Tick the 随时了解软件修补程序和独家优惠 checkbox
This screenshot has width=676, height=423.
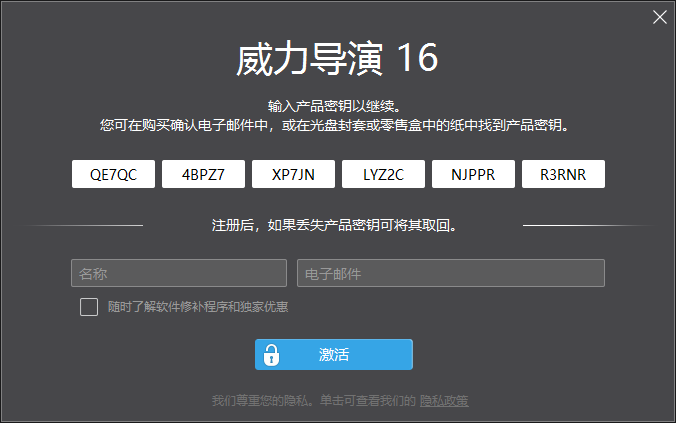tap(89, 307)
